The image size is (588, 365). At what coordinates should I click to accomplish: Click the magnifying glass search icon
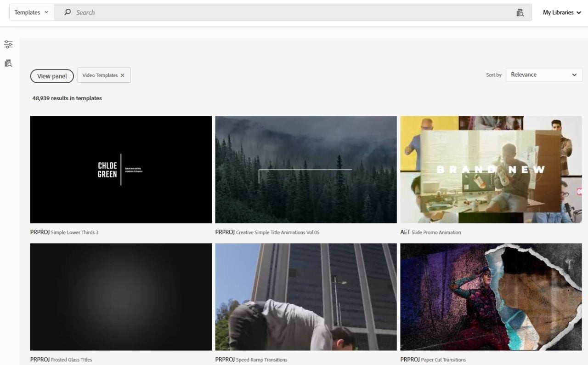[68, 12]
